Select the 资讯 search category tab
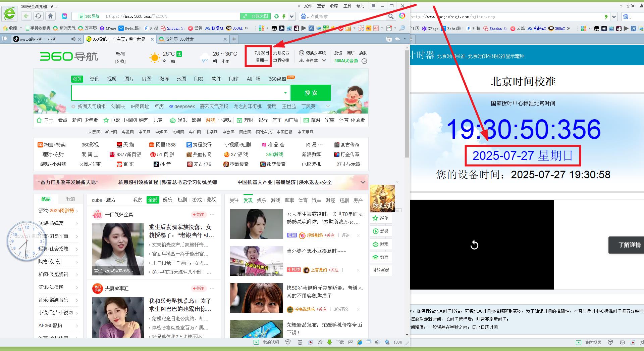 94,79
